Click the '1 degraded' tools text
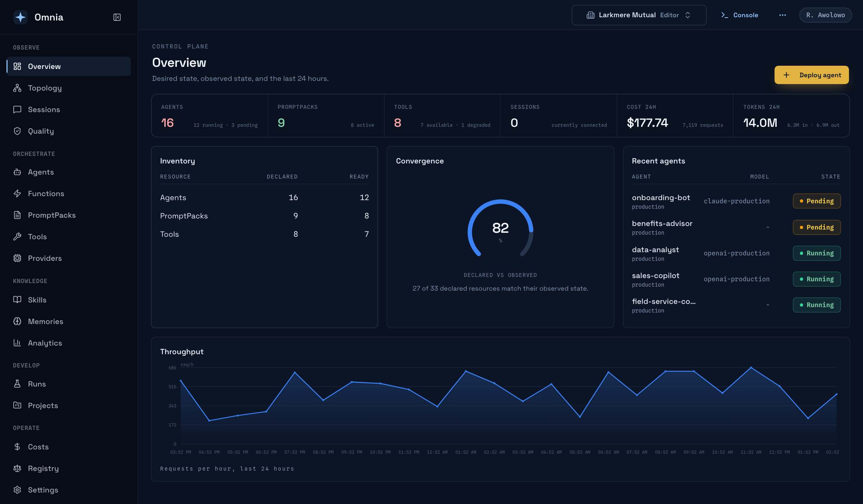The width and height of the screenshot is (863, 504). coord(476,125)
